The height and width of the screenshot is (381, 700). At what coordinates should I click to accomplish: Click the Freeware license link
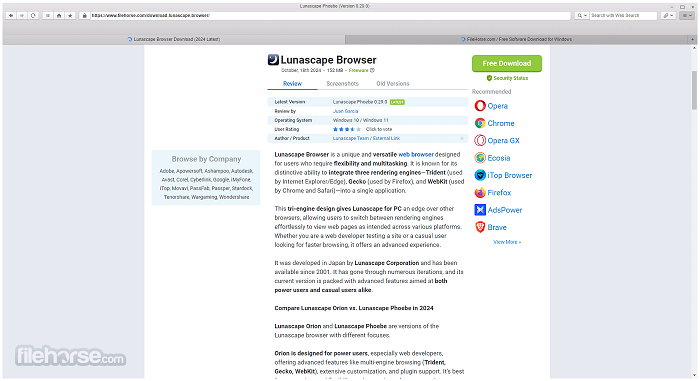point(358,71)
